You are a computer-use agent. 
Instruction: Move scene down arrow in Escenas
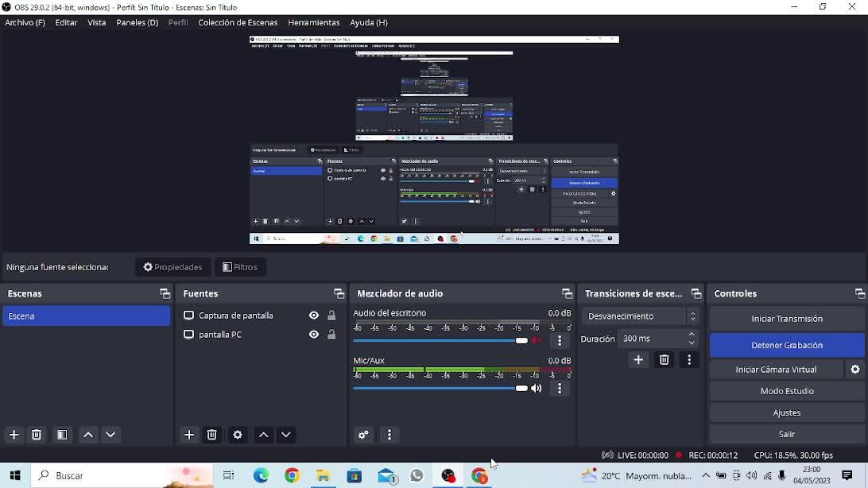coord(110,435)
